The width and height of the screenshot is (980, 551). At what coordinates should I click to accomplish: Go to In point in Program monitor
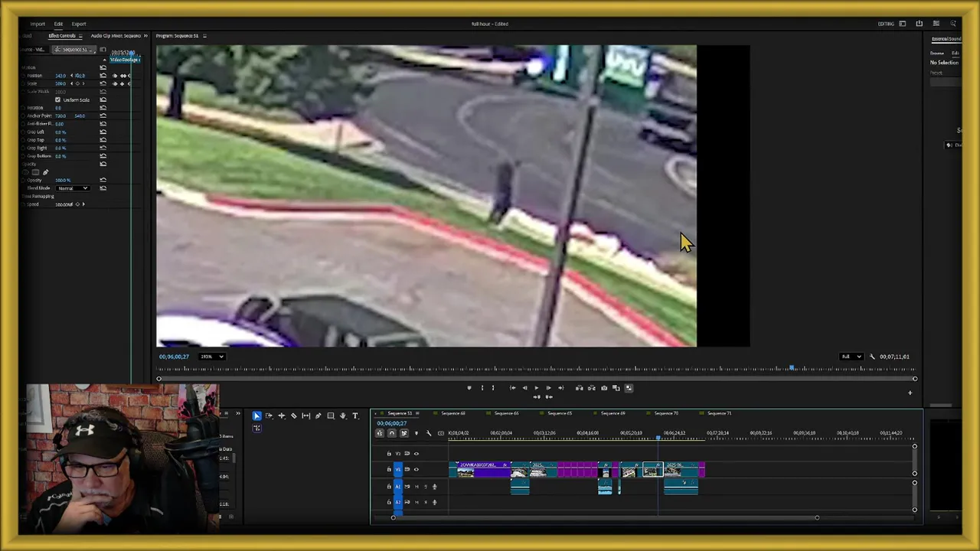pos(512,388)
